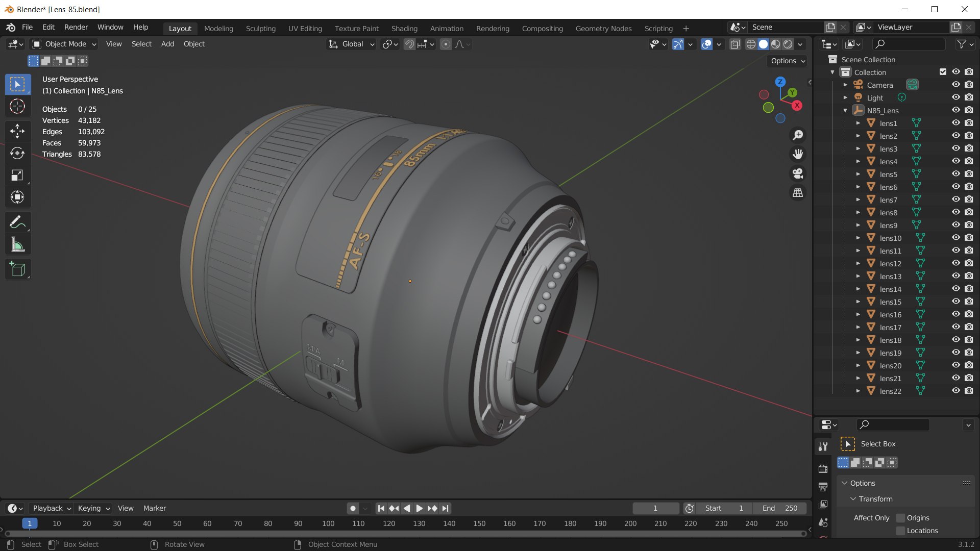Open the Output properties tab
Image resolution: width=980 pixels, height=551 pixels.
pos(823,487)
